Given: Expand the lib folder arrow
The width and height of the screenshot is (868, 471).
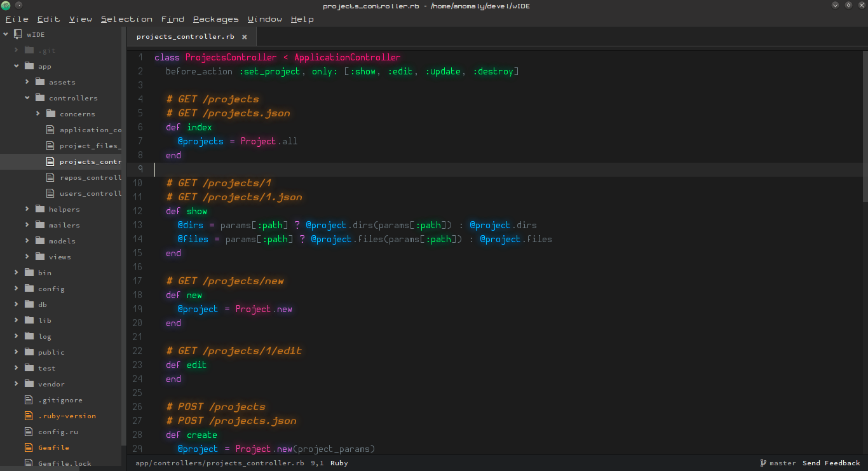Looking at the screenshot, I should point(17,320).
